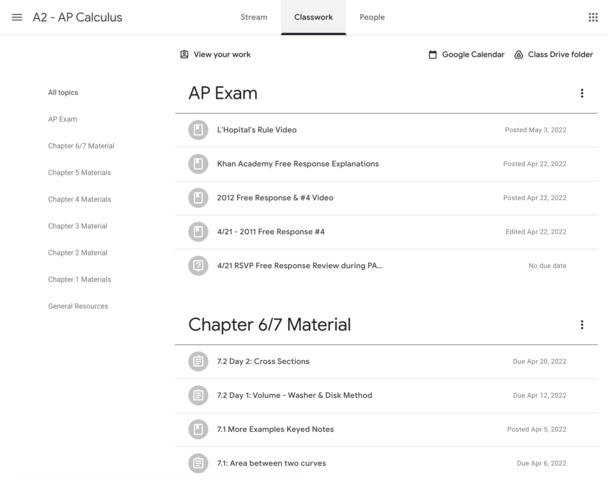608x480 pixels.
Task: Open Class Drive folder link
Action: coord(560,55)
